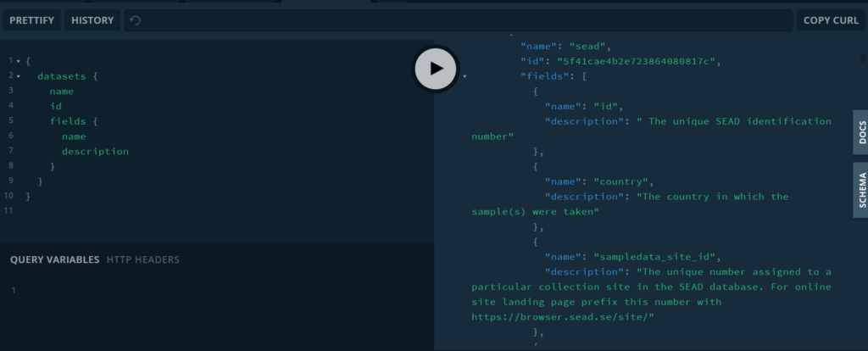The image size is (868, 351).
Task: Click 'id' on line 4 of the query
Action: click(56, 106)
